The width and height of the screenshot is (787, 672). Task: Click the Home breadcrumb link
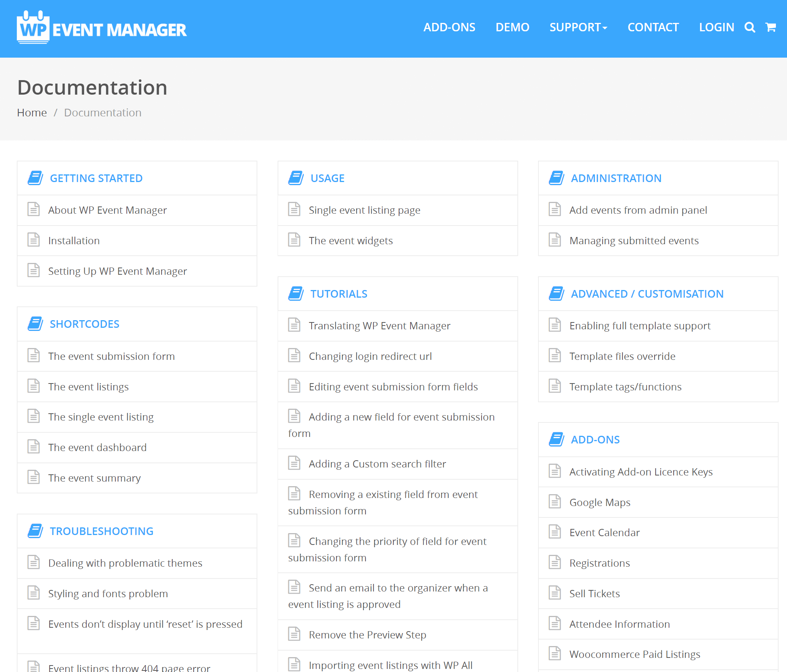point(32,111)
